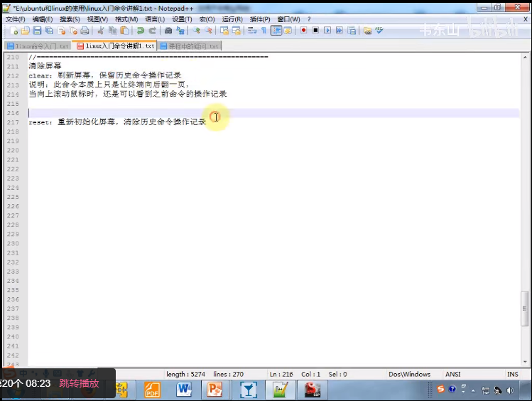
Task: Click Save Recorded Macro icon
Action: pos(352,31)
